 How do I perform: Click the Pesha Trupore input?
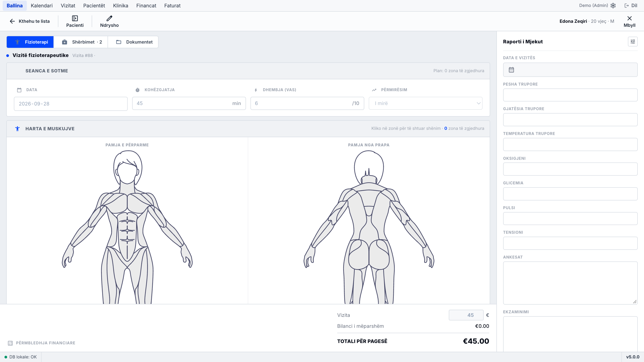[570, 95]
